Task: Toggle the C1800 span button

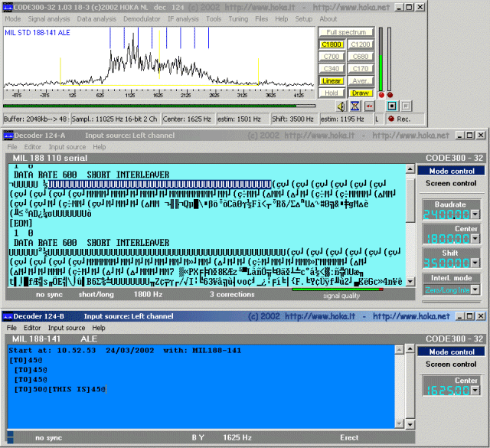Action: (x=332, y=44)
